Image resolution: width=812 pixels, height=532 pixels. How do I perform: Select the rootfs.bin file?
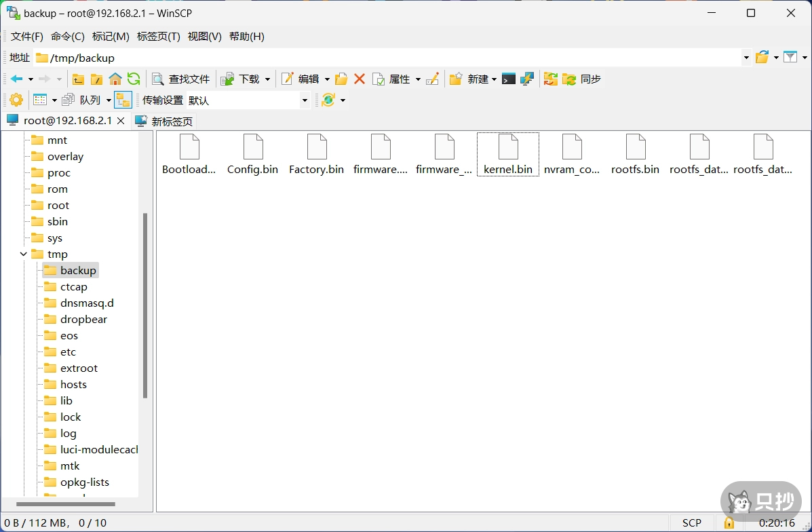[636, 155]
